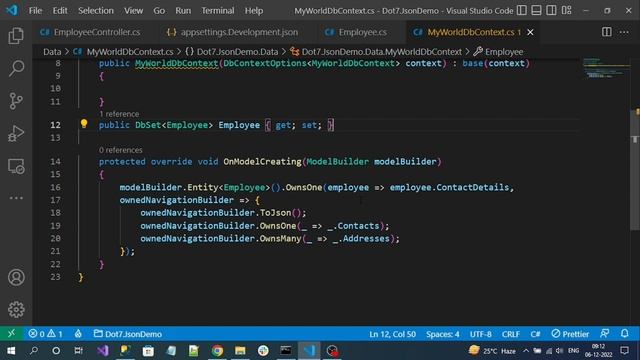
Task: Open editor More Actions ellipsis
Action: [624, 32]
